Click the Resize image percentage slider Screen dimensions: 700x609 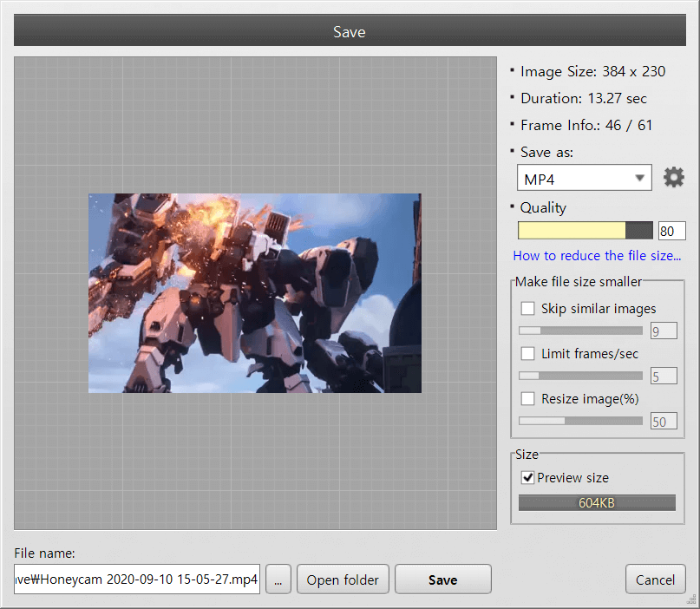pyautogui.click(x=580, y=421)
